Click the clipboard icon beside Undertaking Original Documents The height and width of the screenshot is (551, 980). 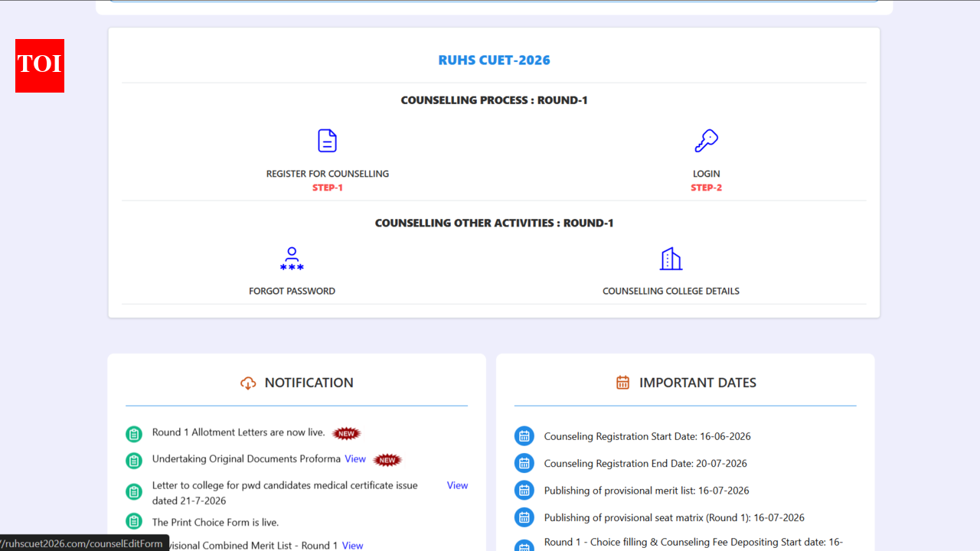134,461
